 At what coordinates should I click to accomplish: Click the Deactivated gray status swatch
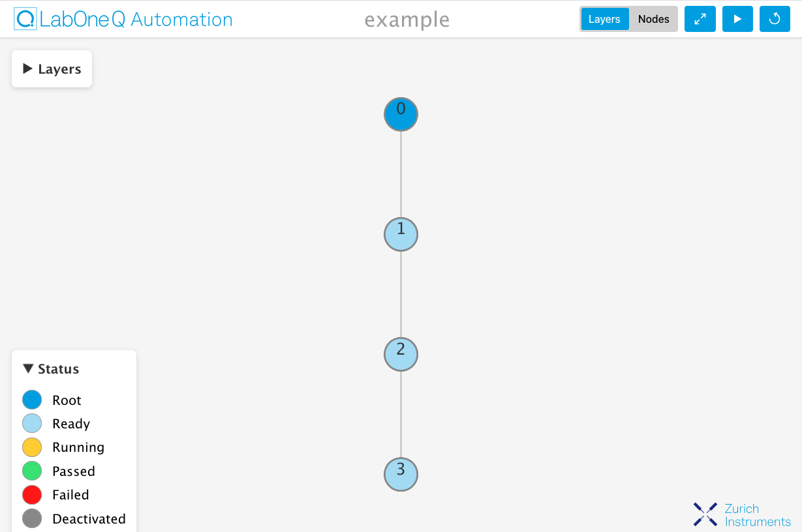pyautogui.click(x=32, y=518)
